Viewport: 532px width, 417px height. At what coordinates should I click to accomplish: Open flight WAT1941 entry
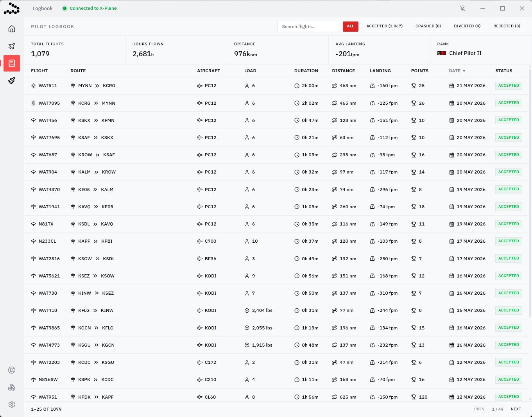(x=276, y=207)
